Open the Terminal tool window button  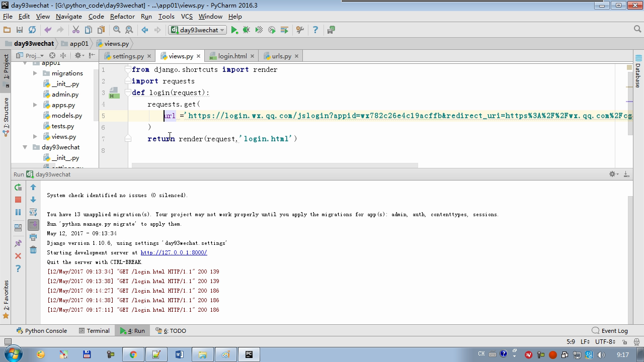click(x=94, y=331)
